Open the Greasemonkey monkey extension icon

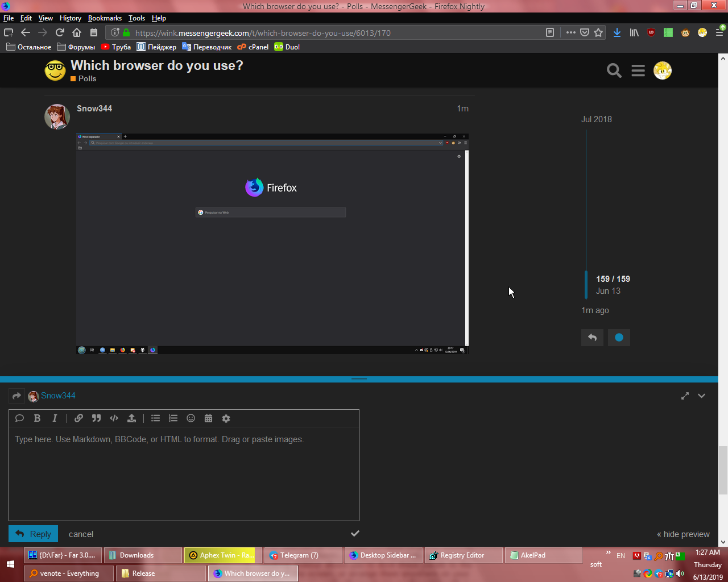[x=685, y=33]
